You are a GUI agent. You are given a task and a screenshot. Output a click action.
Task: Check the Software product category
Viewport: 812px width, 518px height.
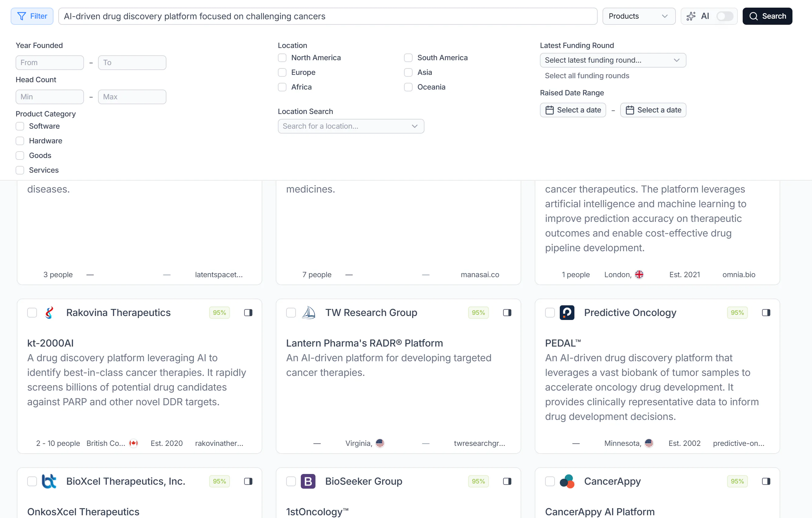(20, 126)
